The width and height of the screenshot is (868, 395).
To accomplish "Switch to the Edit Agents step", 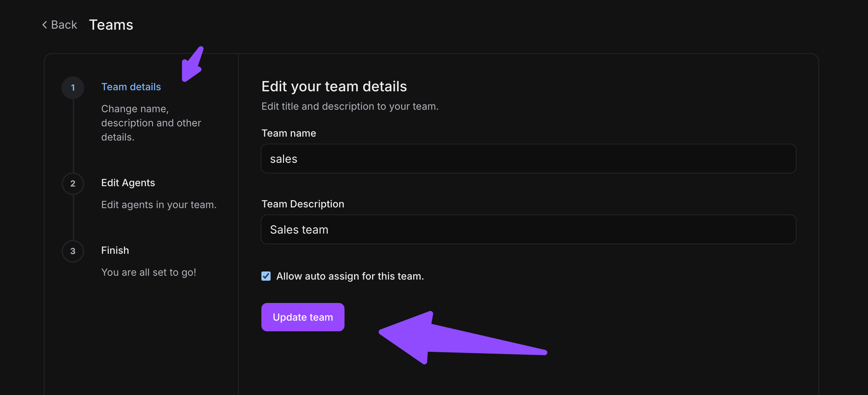I will pyautogui.click(x=128, y=183).
